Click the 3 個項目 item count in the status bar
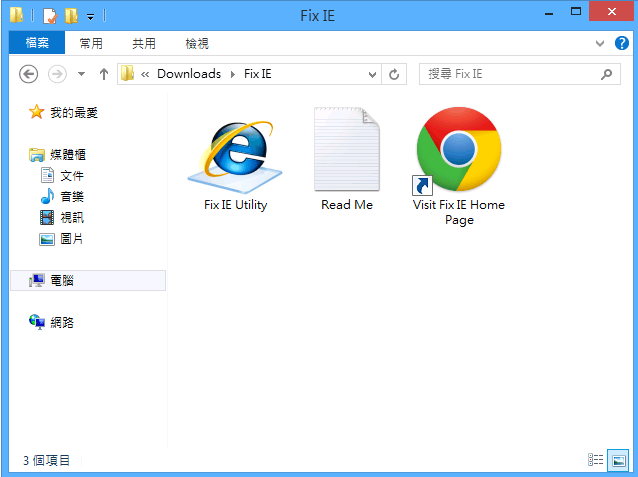 [46, 460]
